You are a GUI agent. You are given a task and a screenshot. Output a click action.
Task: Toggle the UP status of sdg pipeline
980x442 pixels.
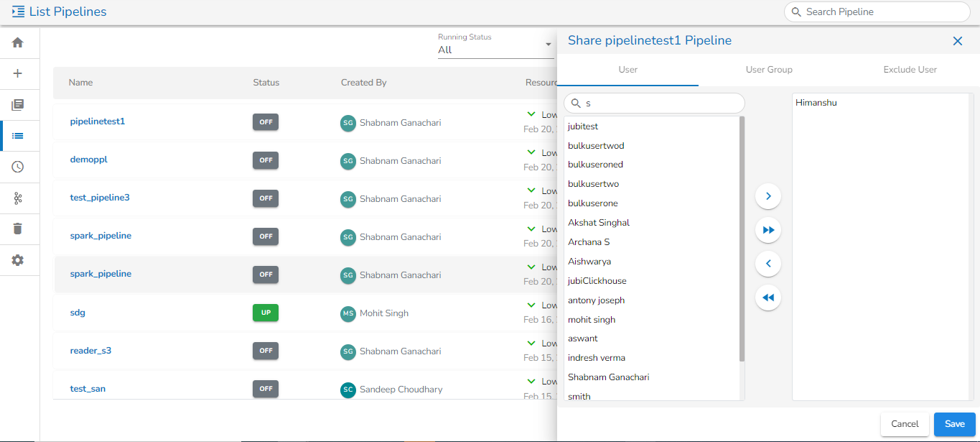click(265, 313)
